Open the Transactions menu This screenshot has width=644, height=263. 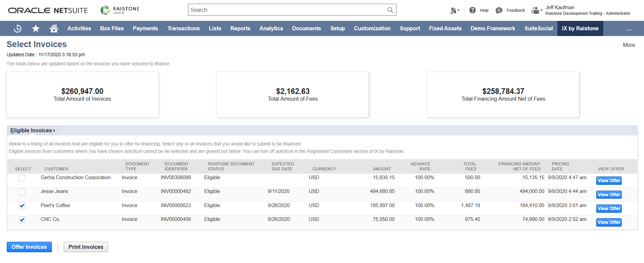[x=183, y=29]
